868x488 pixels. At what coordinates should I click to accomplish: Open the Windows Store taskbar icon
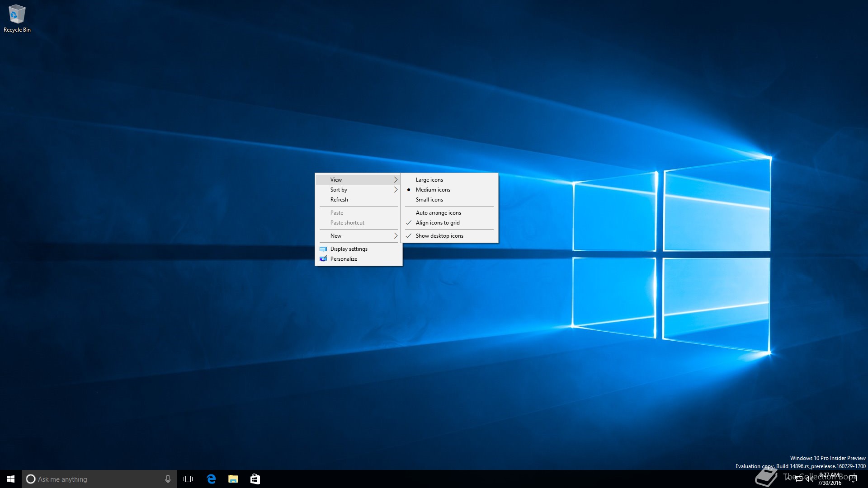coord(255,479)
